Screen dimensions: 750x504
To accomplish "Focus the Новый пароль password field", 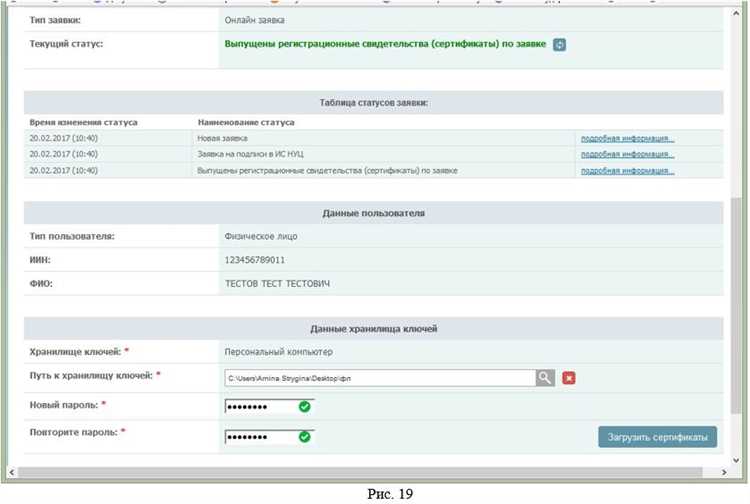I will (x=260, y=407).
